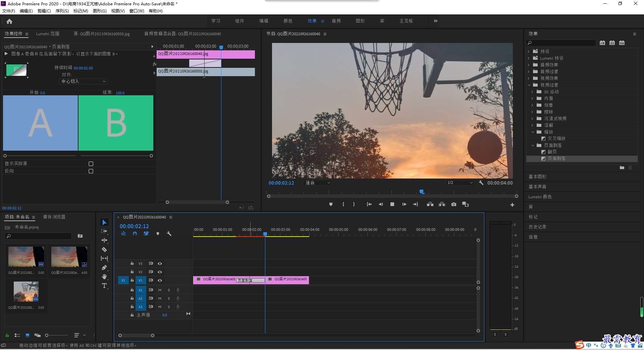Open the 文件(F) menu
Viewport: 644px width, 350px height.
[9, 11]
